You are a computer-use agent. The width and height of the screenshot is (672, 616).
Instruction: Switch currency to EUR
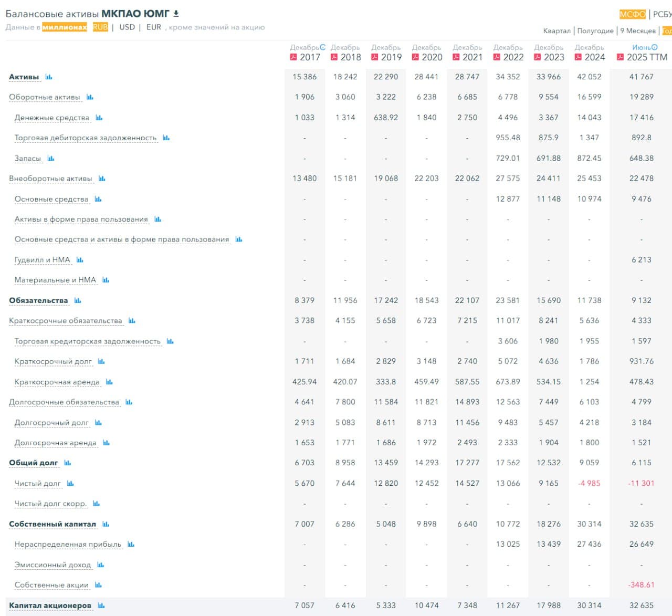click(x=154, y=27)
